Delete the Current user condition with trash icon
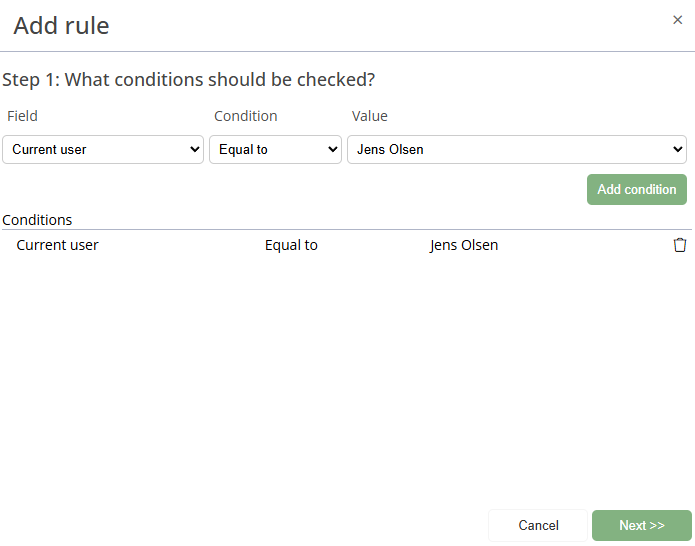695x546 pixels. [680, 245]
